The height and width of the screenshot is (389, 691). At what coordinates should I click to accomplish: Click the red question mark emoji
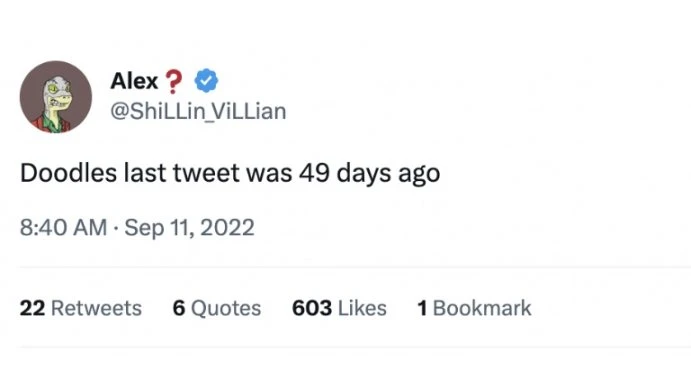tap(174, 82)
